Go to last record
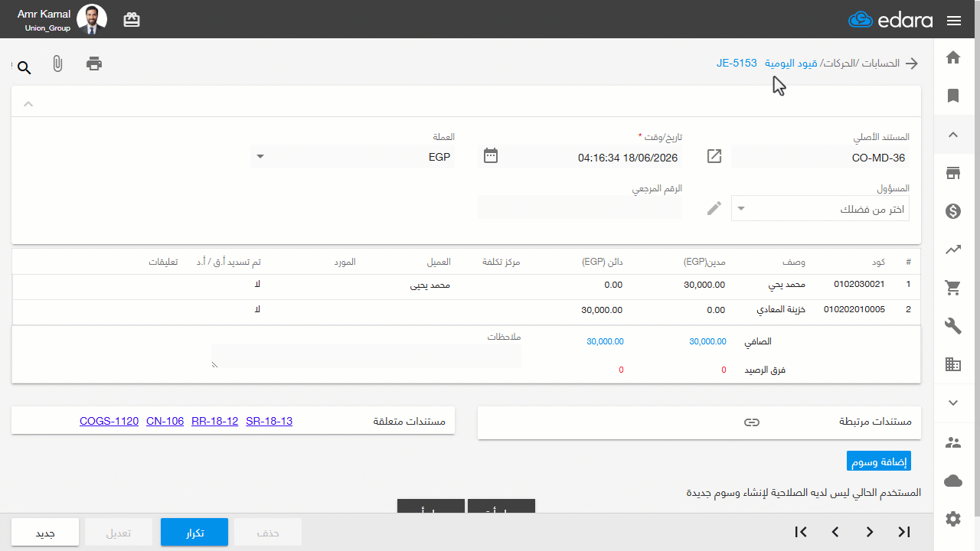 tap(904, 532)
